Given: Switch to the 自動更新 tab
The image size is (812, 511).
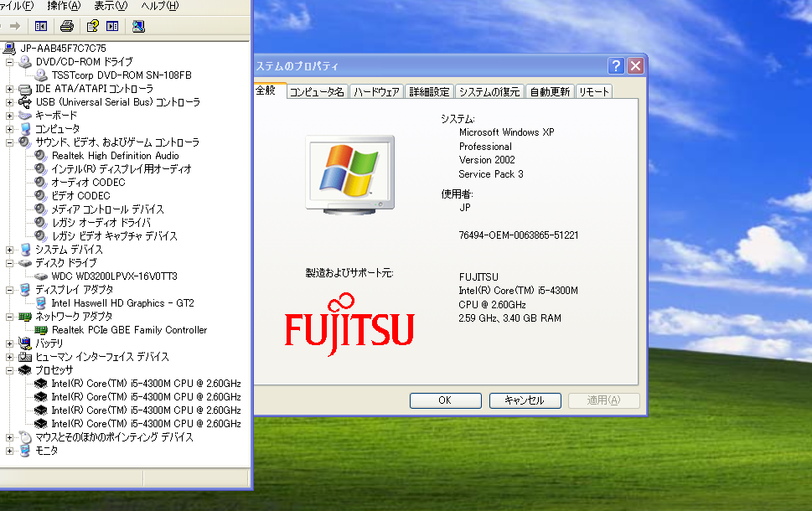Looking at the screenshot, I should pyautogui.click(x=550, y=91).
